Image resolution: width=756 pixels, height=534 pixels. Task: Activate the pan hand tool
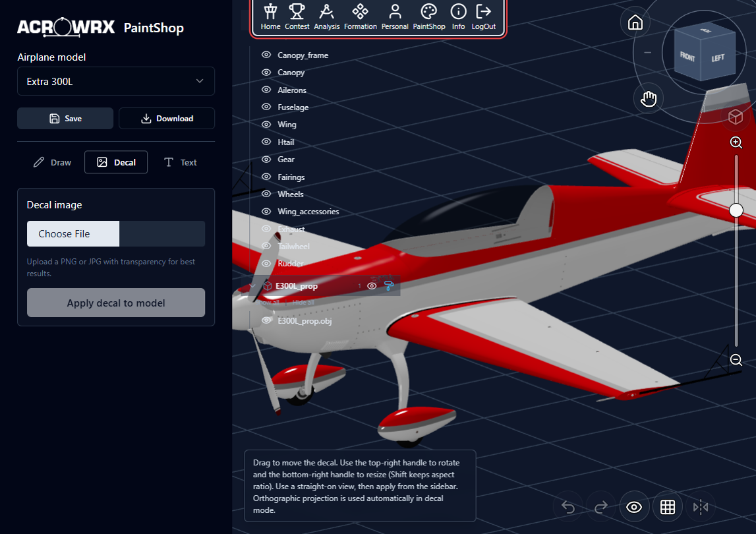[x=649, y=98]
